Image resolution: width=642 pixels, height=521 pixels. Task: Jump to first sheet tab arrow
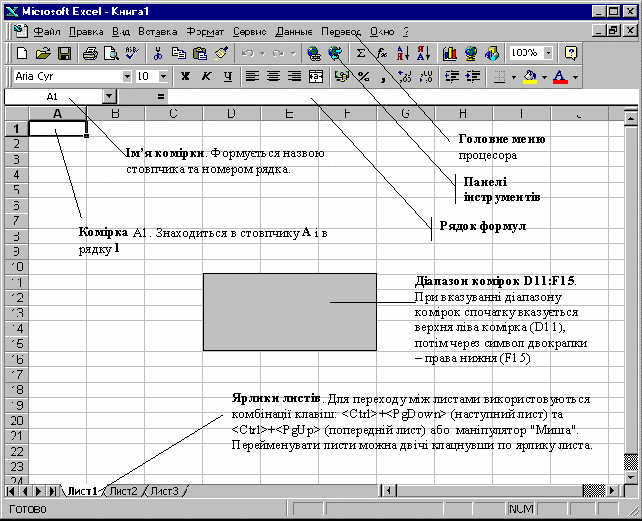[x=11, y=491]
